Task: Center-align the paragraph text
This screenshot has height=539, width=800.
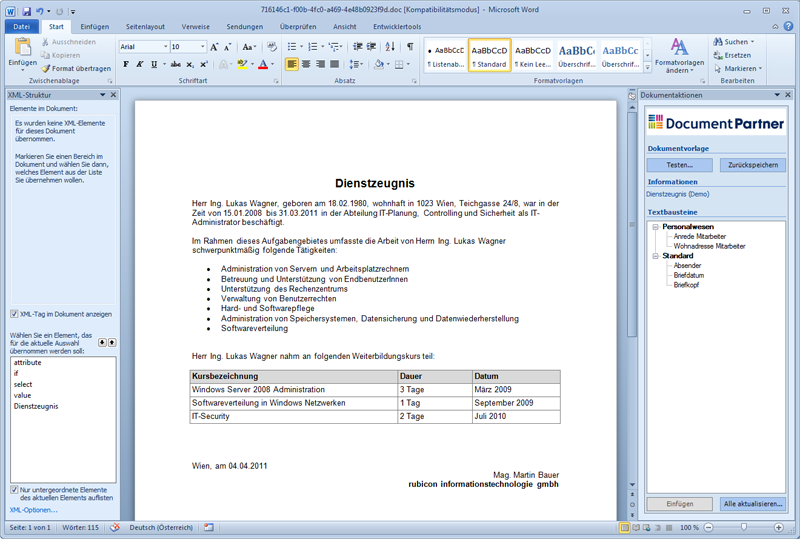Action: tap(306, 65)
